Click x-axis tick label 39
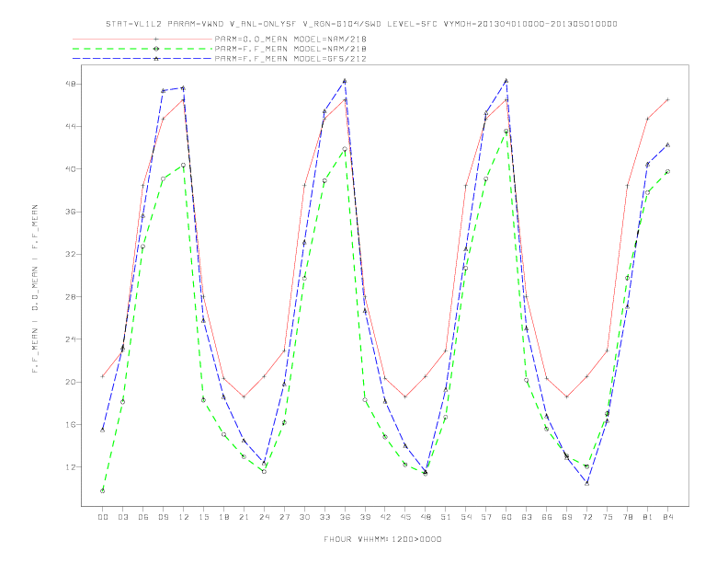Screen dimensions: 728x563 365,517
